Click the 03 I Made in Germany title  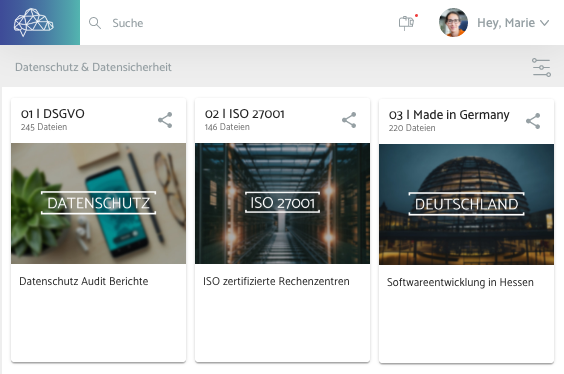tap(449, 115)
